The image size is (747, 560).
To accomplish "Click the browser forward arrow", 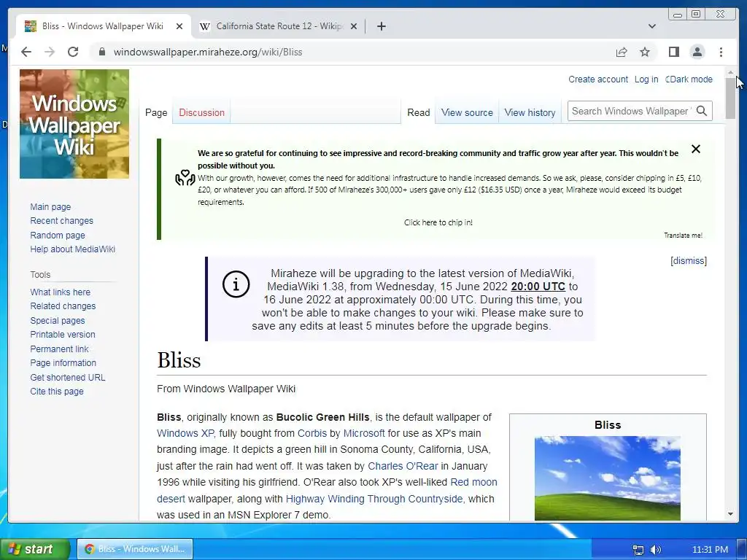I will coord(50,52).
